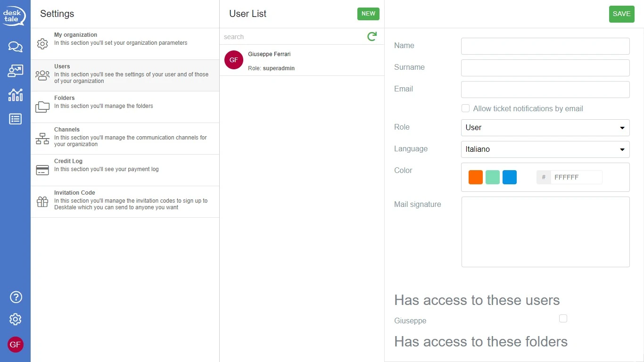
Task: Create a NEW user
Action: tap(368, 14)
